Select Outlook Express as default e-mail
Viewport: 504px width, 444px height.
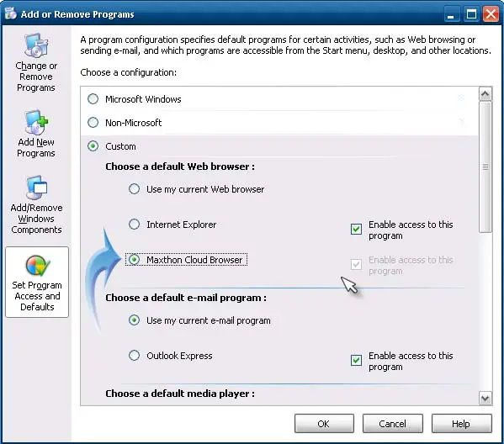pos(134,356)
